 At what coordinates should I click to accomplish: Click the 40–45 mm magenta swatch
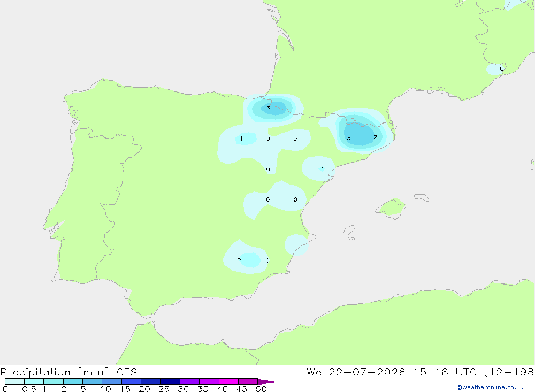tap(228, 381)
